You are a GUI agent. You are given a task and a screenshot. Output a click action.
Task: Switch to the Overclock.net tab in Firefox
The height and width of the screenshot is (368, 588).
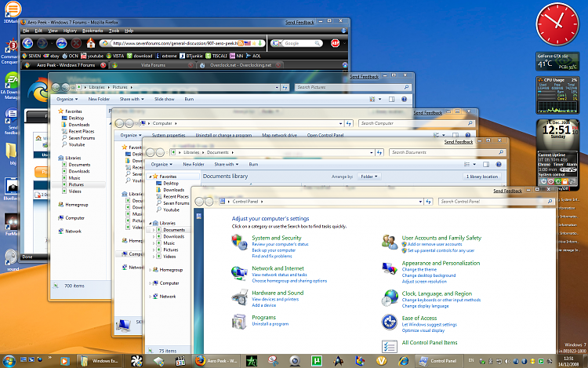click(241, 65)
